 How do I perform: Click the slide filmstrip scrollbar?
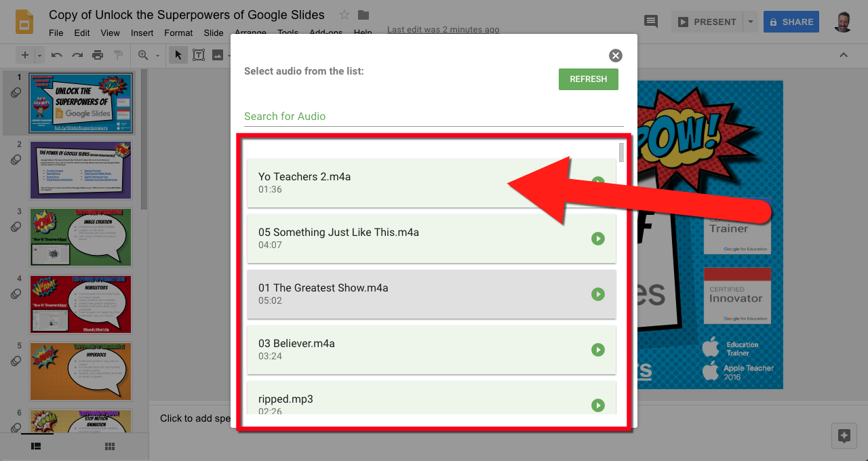144,140
